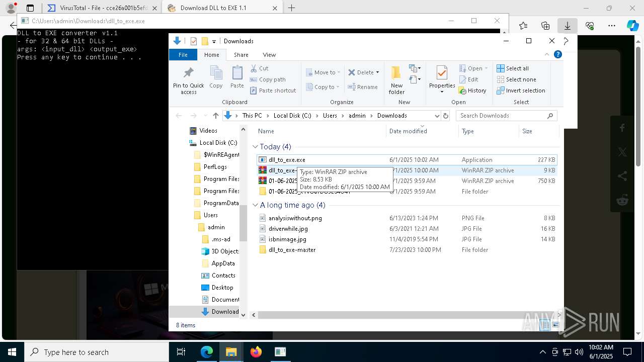The image size is (644, 362).
Task: Click the navigation pane scroll down arrow
Action: tap(244, 315)
